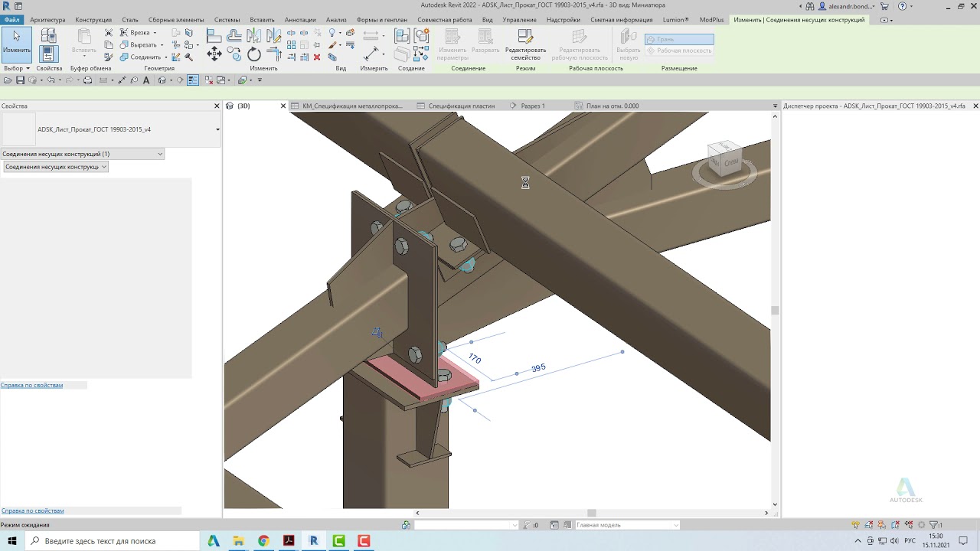980x551 pixels.
Task: Open the Главная модель design options dropdown
Action: 627,525
